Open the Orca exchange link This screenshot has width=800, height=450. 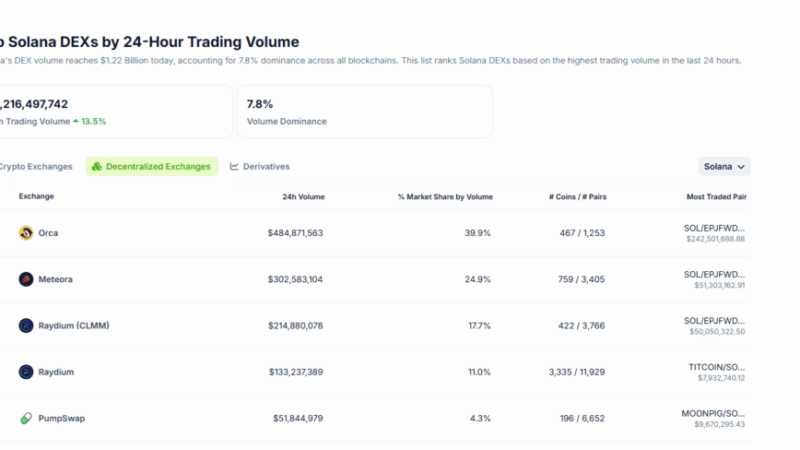(x=48, y=233)
